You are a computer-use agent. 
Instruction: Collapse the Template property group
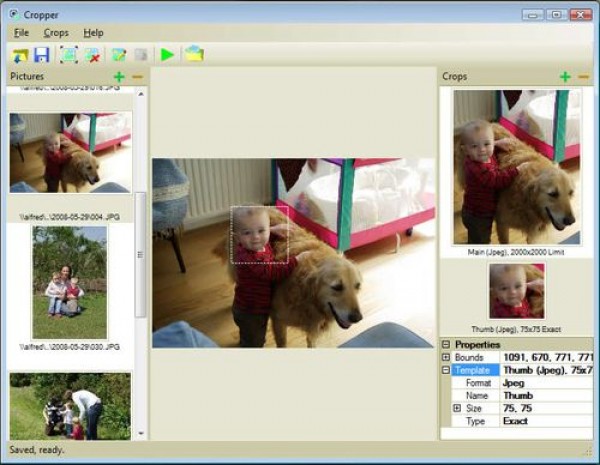(x=446, y=370)
